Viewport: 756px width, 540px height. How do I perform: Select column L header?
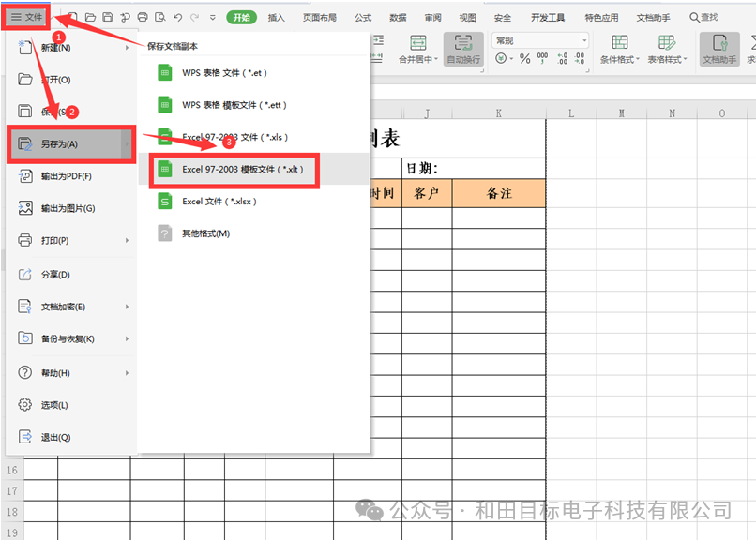[571, 113]
